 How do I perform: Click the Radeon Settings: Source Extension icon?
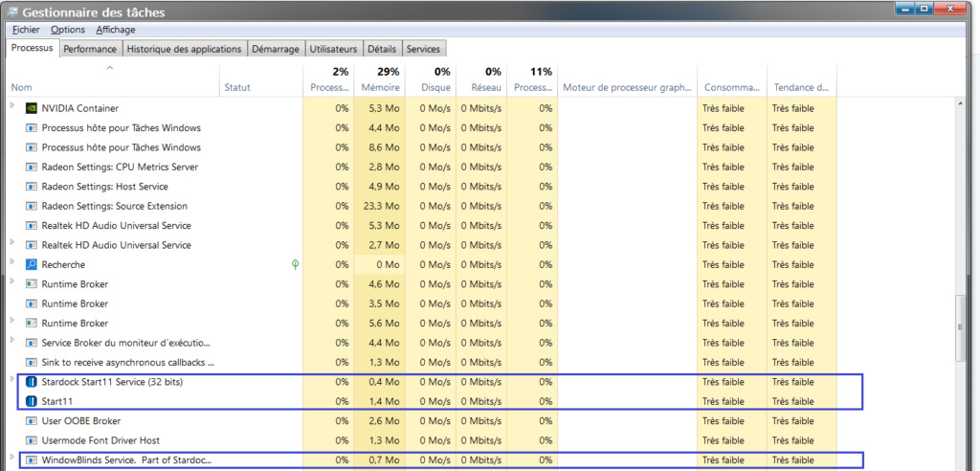pos(31,206)
